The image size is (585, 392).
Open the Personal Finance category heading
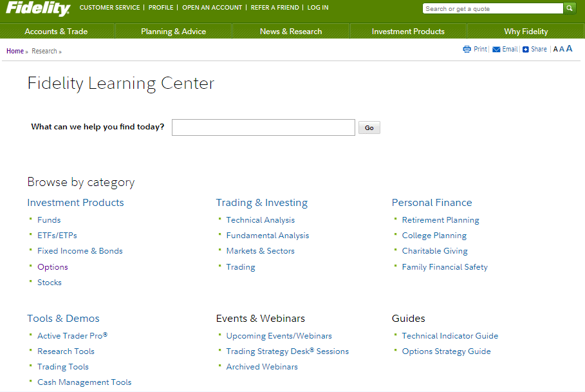[x=432, y=203]
